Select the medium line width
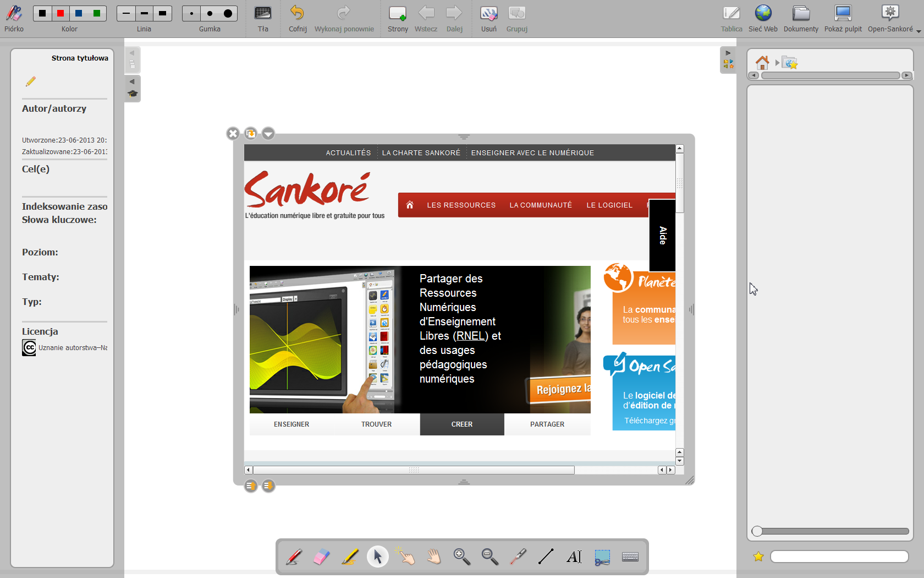This screenshot has width=924, height=578. point(144,13)
